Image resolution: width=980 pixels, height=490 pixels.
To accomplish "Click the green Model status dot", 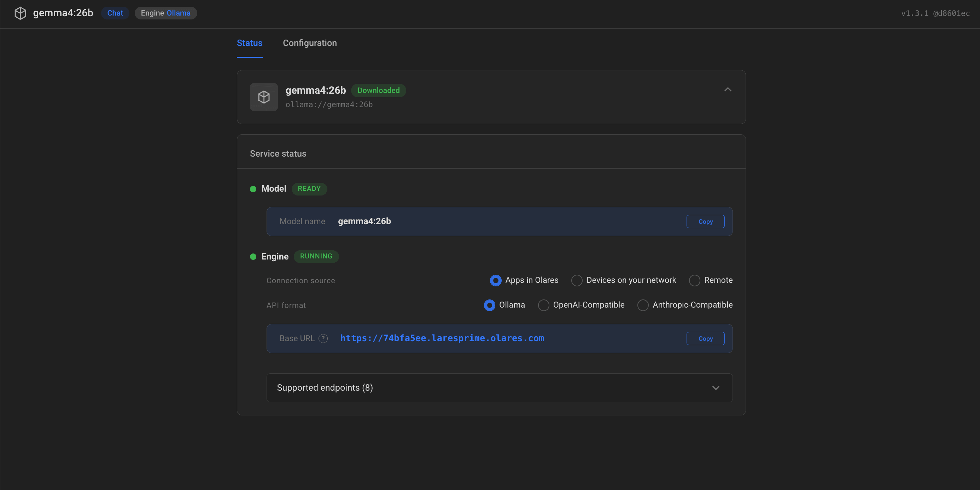I will [253, 189].
